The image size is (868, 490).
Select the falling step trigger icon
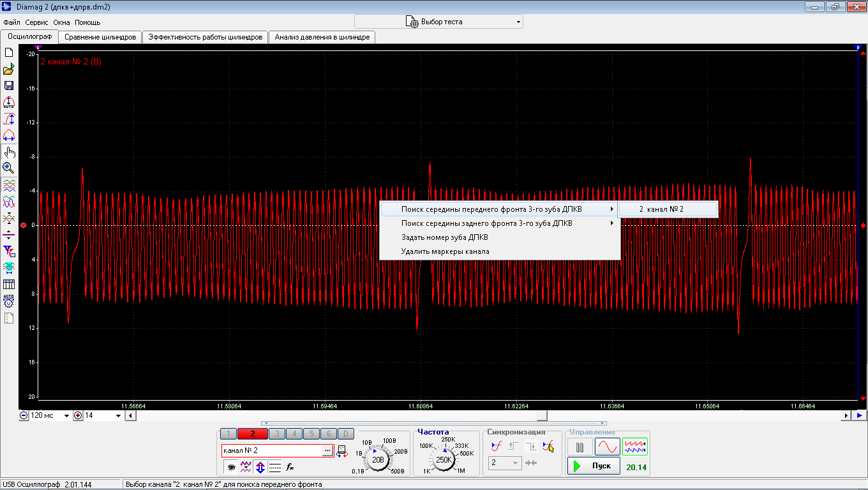point(530,446)
